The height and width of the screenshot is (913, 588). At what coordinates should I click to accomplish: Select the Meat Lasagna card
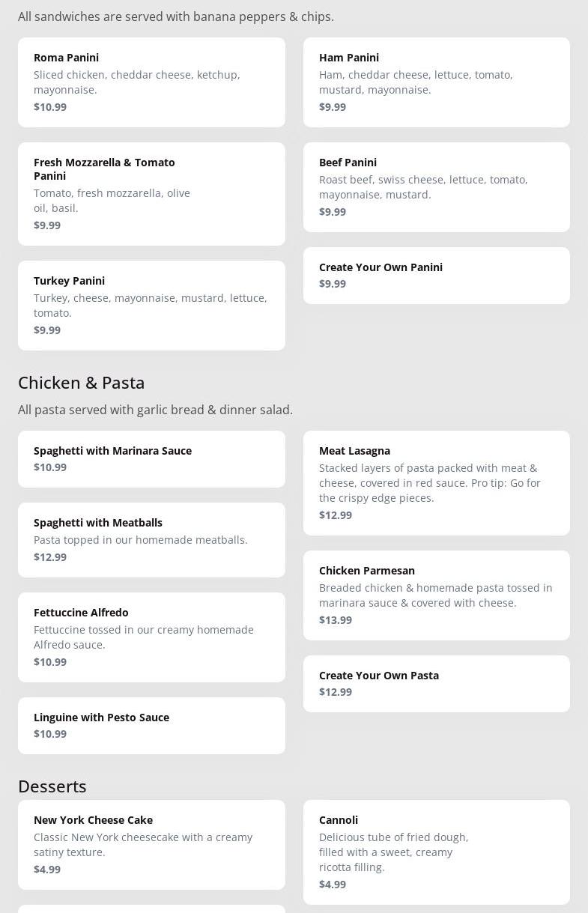436,482
